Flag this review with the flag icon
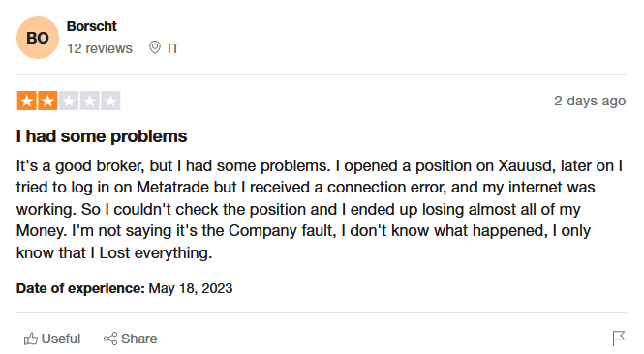Viewport: 644px width, 354px height. click(x=619, y=339)
